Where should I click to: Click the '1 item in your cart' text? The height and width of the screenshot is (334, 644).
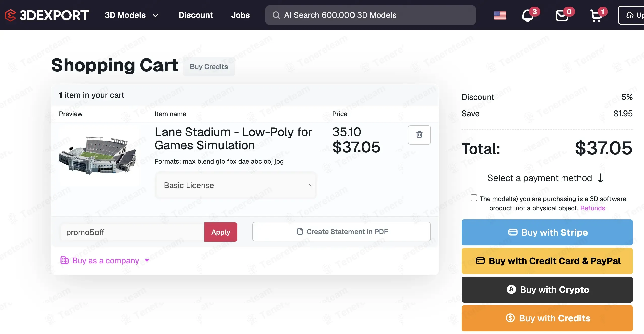pyautogui.click(x=91, y=95)
